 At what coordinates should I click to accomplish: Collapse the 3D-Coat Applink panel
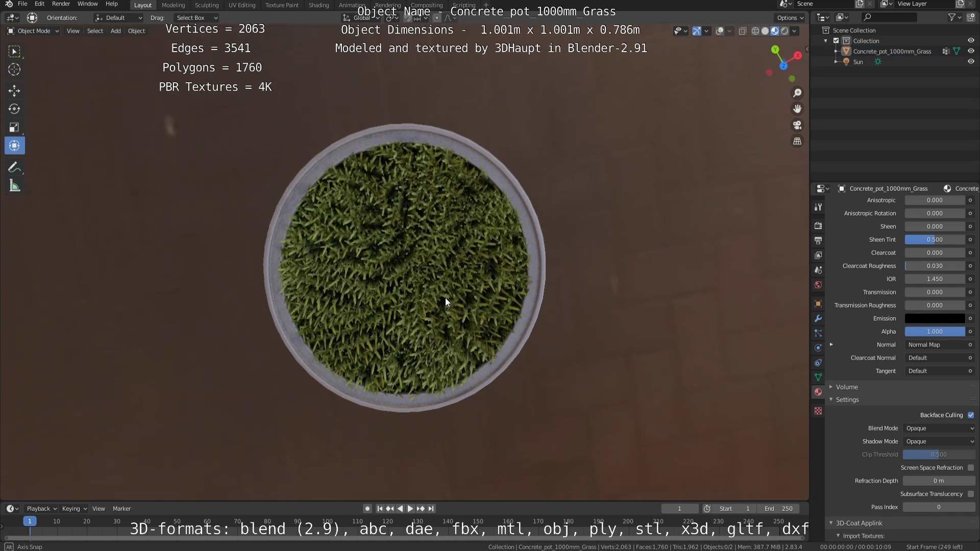[859, 523]
